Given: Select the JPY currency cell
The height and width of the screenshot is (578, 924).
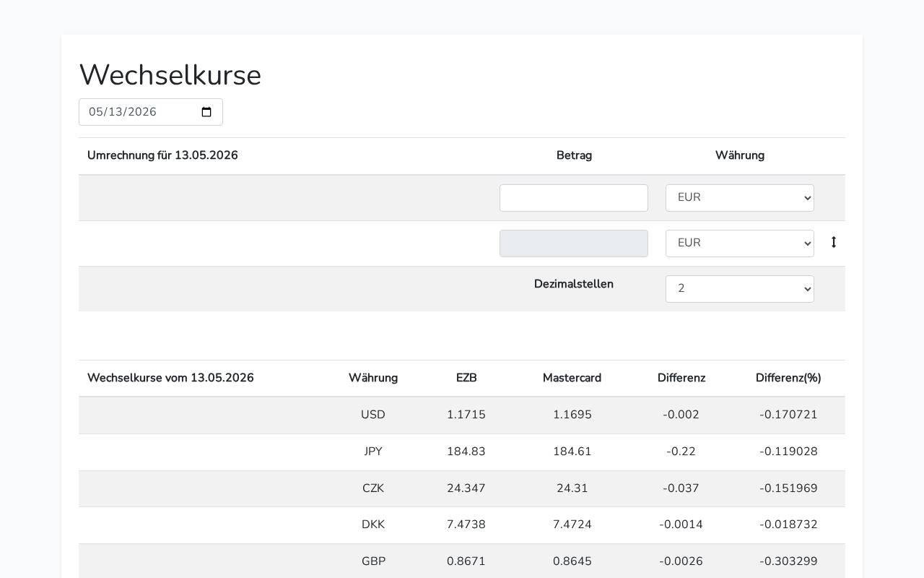Looking at the screenshot, I should click(x=373, y=452).
